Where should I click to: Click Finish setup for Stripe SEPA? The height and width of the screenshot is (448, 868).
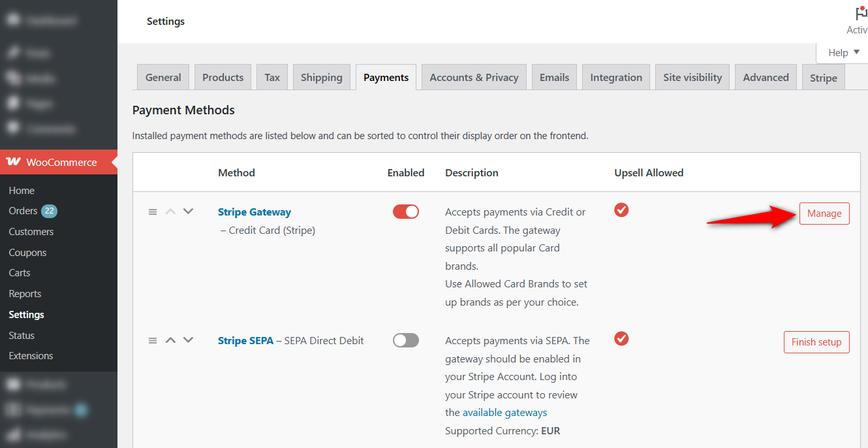(x=816, y=342)
